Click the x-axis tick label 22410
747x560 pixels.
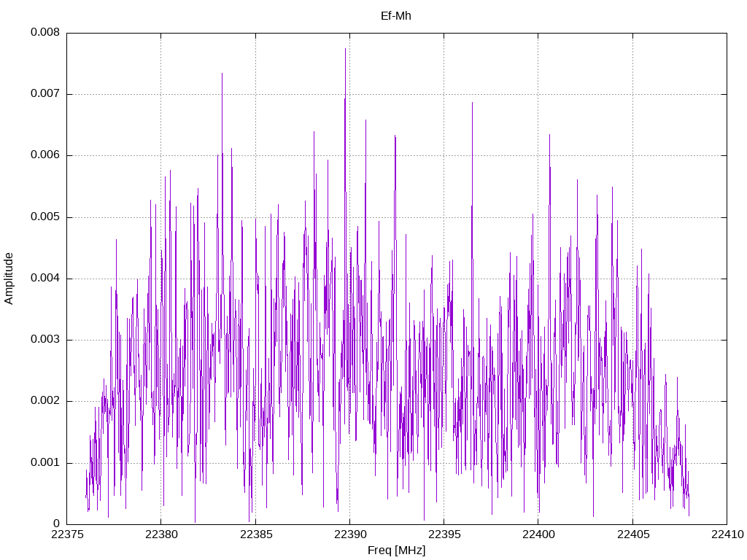pyautogui.click(x=727, y=534)
